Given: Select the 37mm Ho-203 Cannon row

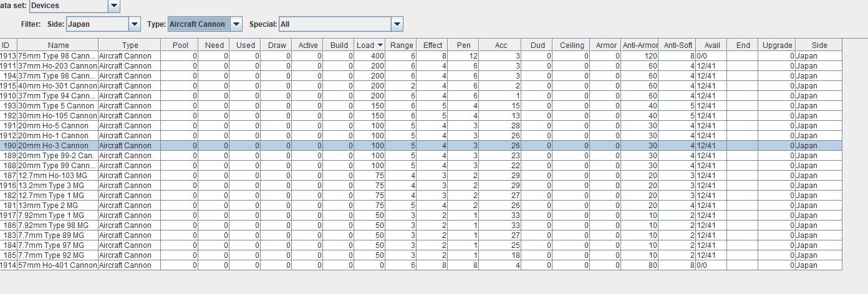Looking at the screenshot, I should click(x=421, y=66).
